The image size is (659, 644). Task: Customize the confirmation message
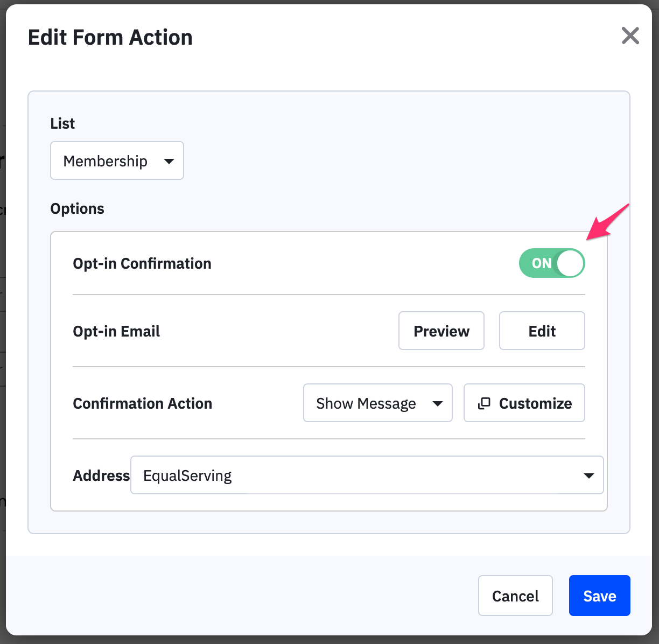(x=524, y=403)
